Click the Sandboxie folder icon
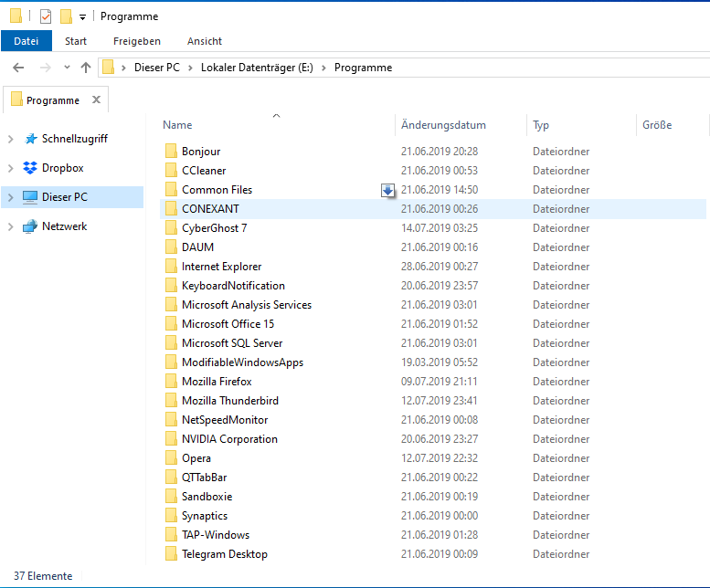Viewport: 710px width, 588px height. [x=171, y=497]
